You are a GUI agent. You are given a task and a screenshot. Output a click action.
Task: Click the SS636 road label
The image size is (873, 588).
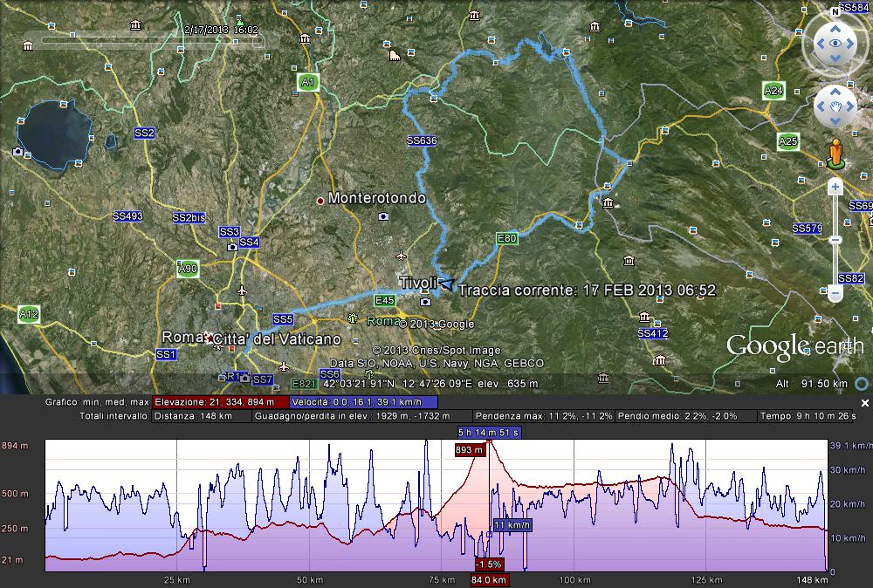pyautogui.click(x=422, y=140)
